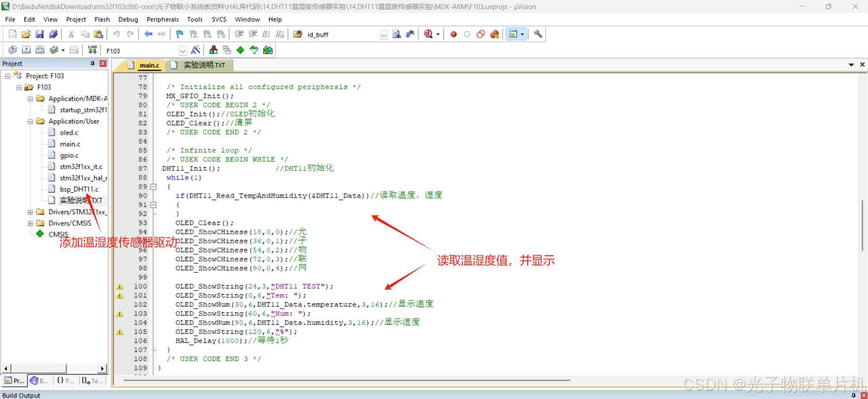
Task: Select the Project tab at panel bottom
Action: [x=14, y=381]
